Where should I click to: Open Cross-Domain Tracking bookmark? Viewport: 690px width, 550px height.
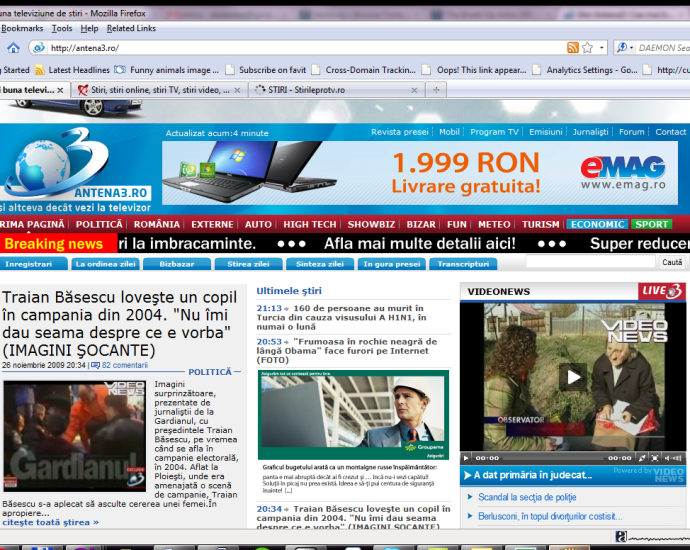(x=363, y=70)
